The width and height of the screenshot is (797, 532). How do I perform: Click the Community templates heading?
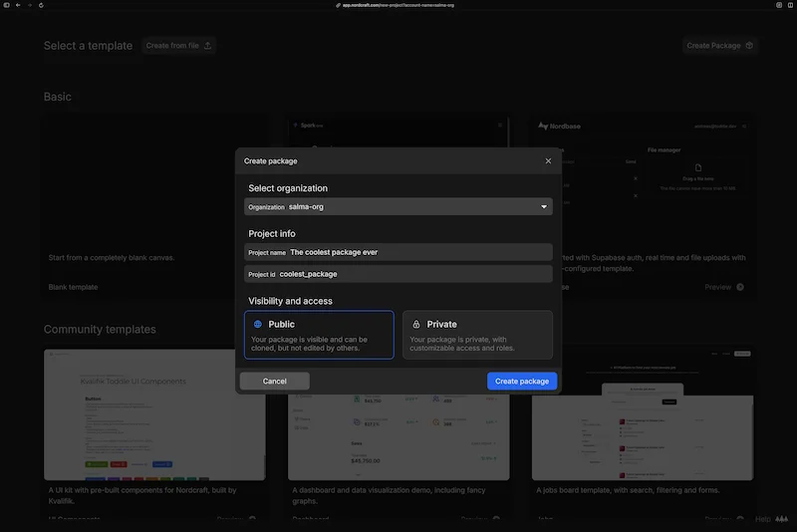(x=100, y=329)
